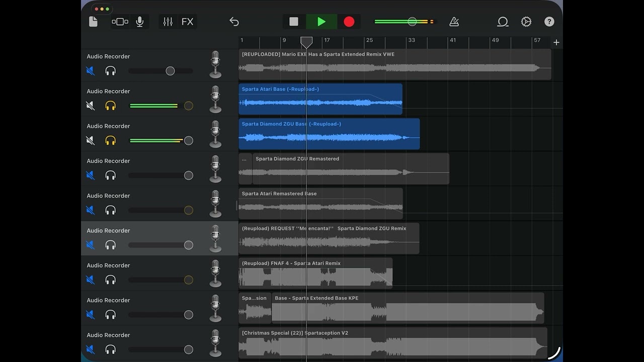Select microphone icon of Sparta Atari Remastered Base track
This screenshot has width=644, height=362.
coord(215,204)
